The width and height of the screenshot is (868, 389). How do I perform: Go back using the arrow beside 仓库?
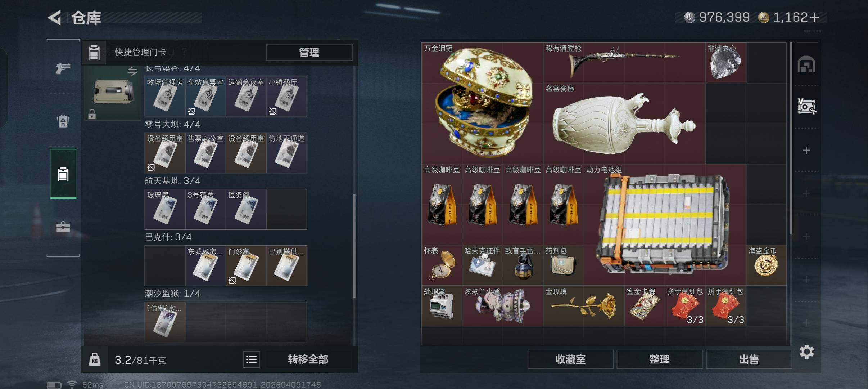55,18
